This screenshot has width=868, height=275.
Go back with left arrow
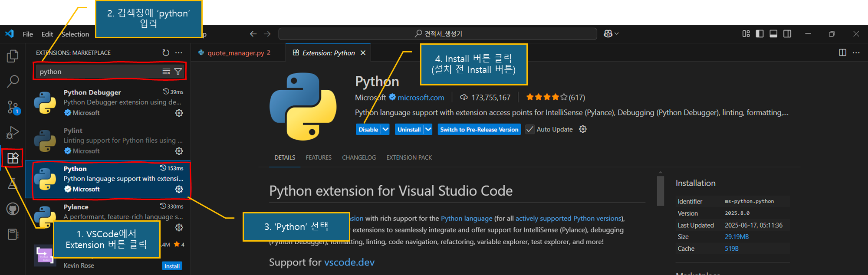pos(253,34)
